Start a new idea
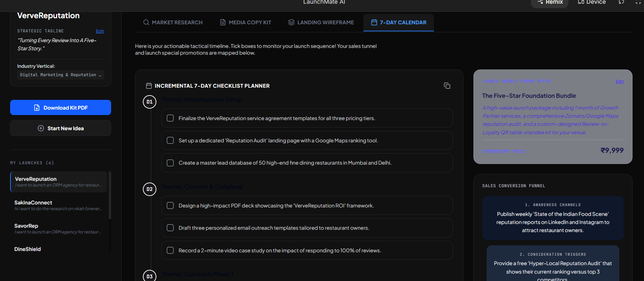The width and height of the screenshot is (644, 281). click(x=60, y=128)
